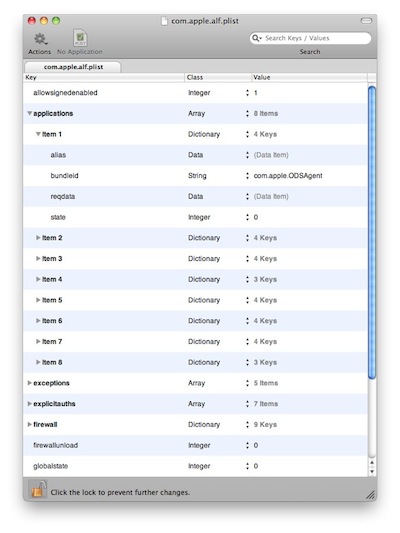Select the state key row
Viewport: 400px width, 533px height.
[195, 217]
